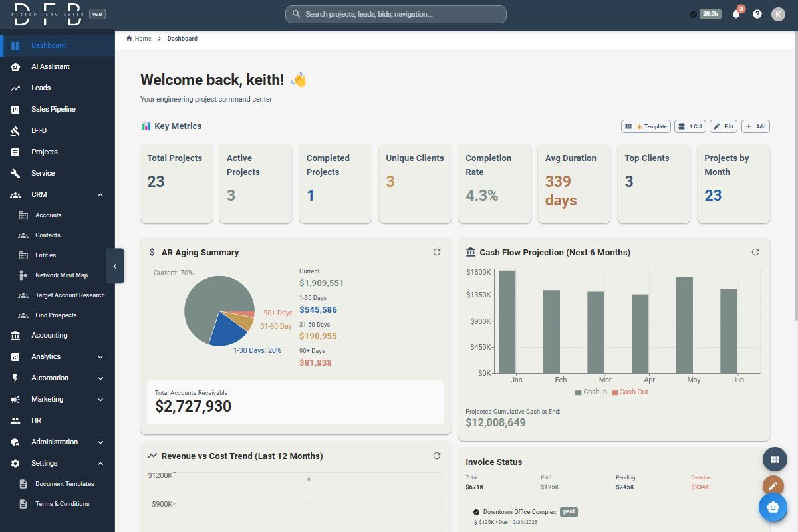Open the Sales Pipeline icon
This screenshot has height=532, width=798.
tap(15, 109)
